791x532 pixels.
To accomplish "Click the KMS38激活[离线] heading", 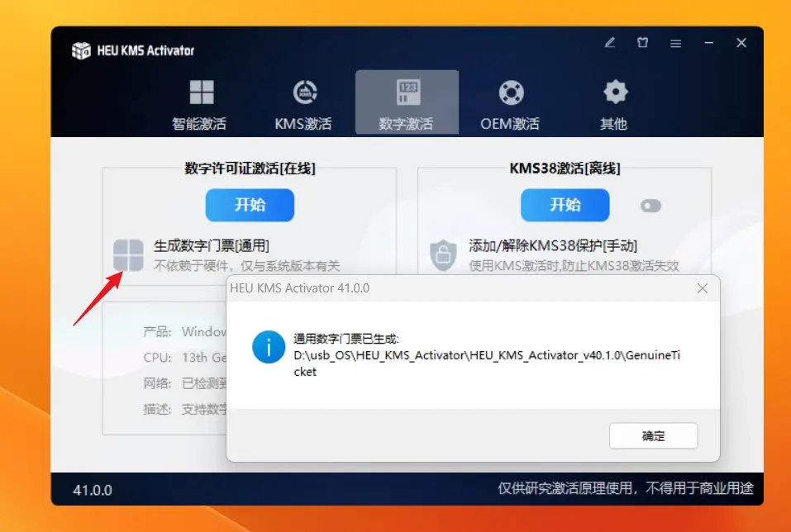I will click(565, 169).
